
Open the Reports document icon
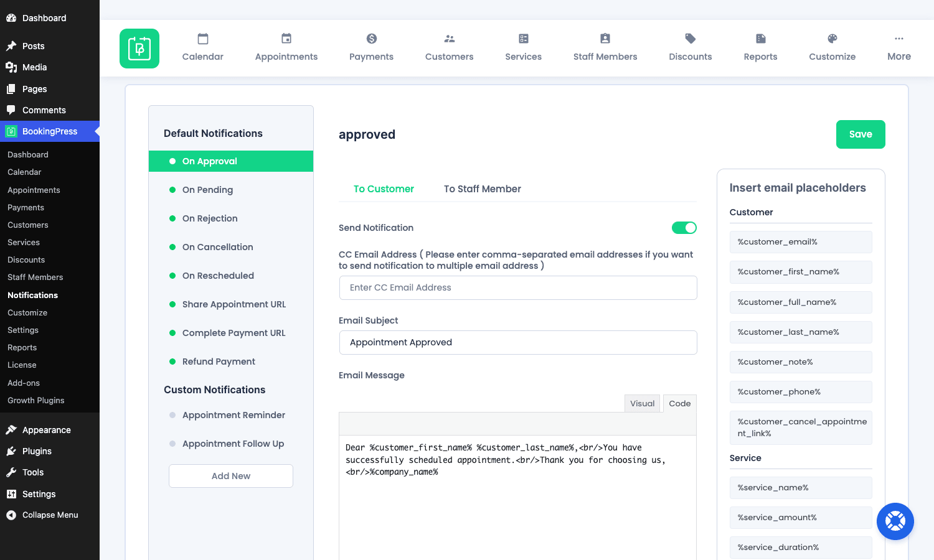(x=761, y=39)
